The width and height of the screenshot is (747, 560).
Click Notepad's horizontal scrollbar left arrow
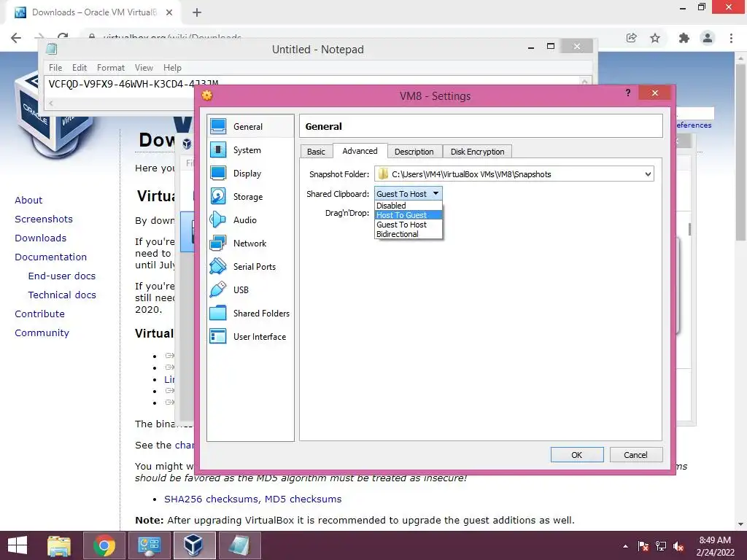(x=50, y=103)
